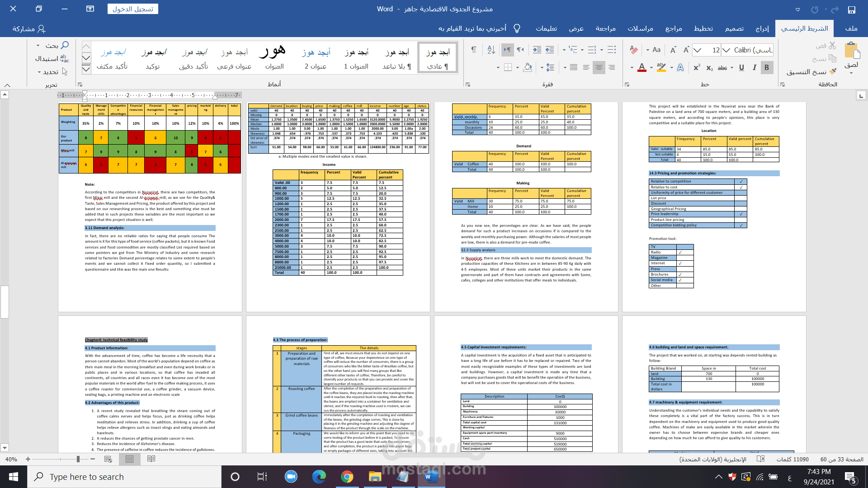Screen dimensions: 868x488
Task: Open the font size dropdown
Action: (x=698, y=50)
